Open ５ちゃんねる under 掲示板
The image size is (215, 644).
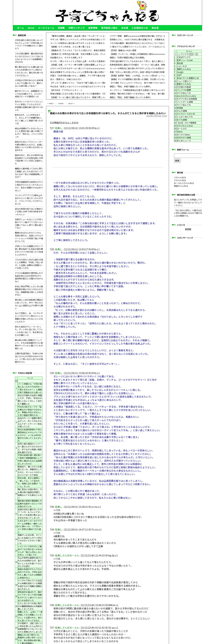180,180
